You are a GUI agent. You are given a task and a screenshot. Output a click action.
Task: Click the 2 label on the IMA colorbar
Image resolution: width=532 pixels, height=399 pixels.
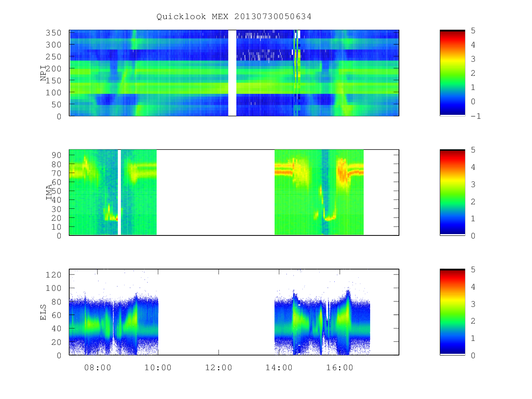click(x=473, y=201)
